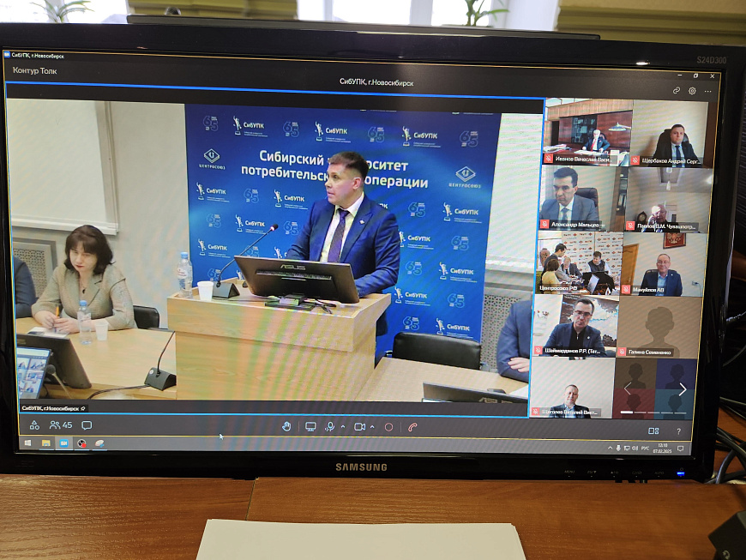746x560 pixels.
Task: Open the Windows Start menu
Action: point(27,443)
